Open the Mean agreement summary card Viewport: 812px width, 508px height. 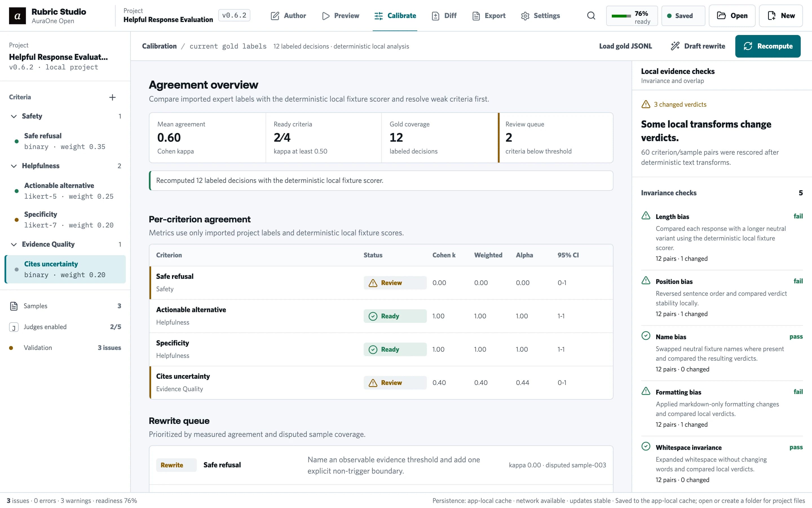tap(208, 138)
